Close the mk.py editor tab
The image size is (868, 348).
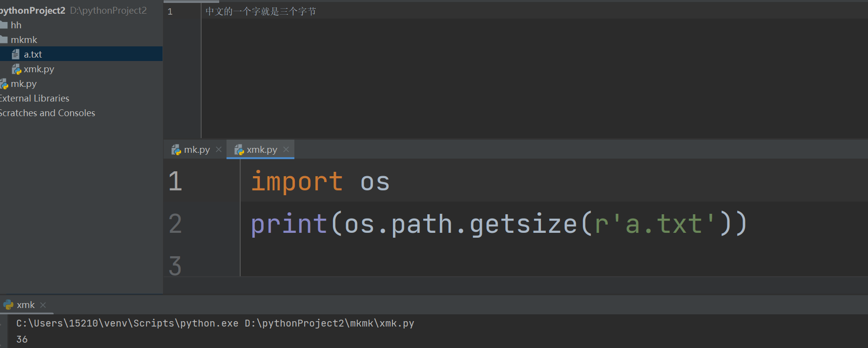click(x=219, y=149)
